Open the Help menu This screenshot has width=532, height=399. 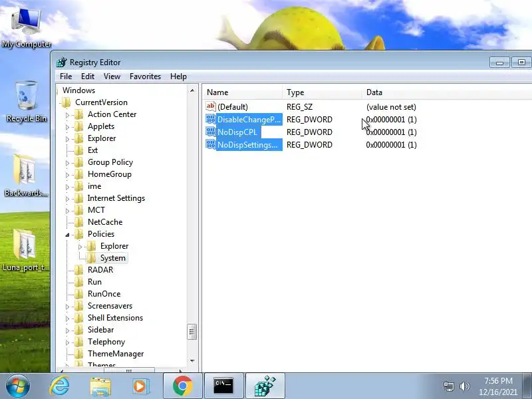178,76
